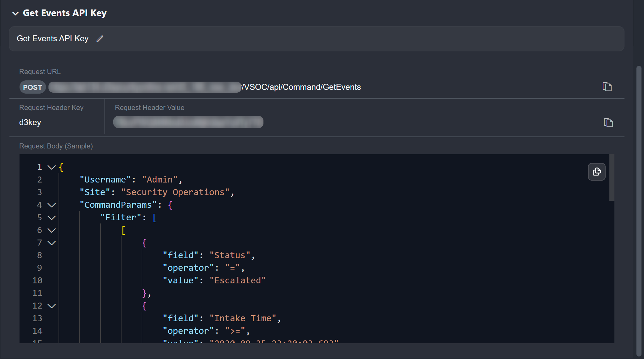Fold the Status filter object at line 7

(x=52, y=243)
